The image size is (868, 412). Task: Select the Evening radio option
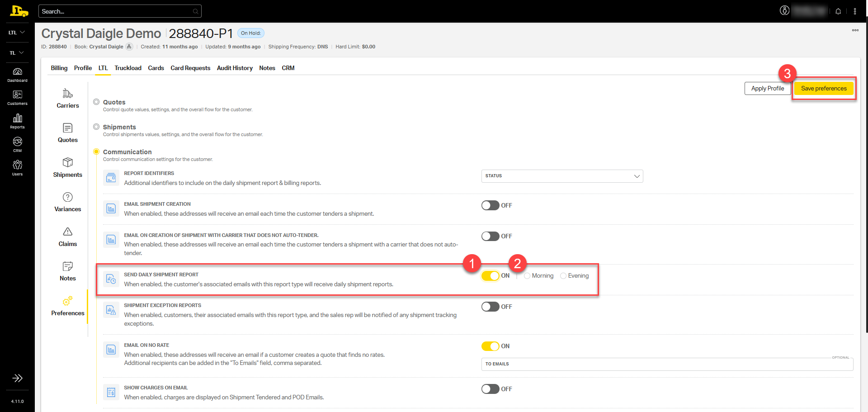(563, 276)
